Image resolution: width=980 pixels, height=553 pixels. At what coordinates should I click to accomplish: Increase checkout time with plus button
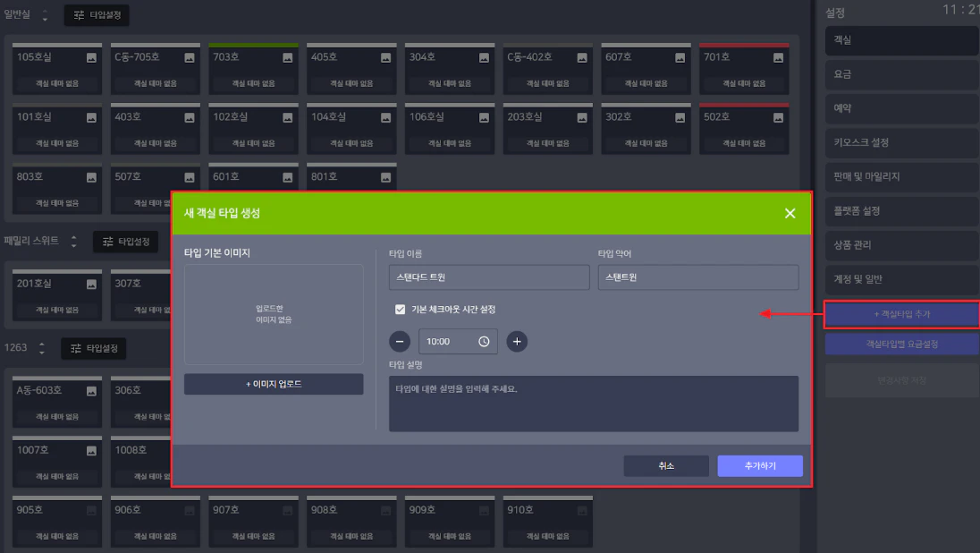pos(517,342)
